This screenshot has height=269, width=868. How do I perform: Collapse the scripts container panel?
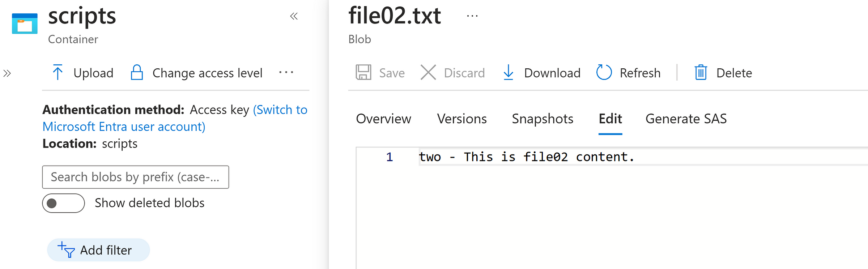[294, 16]
